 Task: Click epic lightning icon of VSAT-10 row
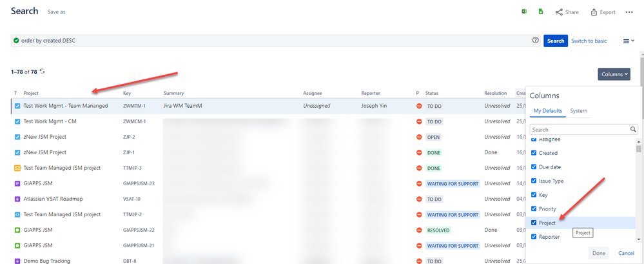pos(17,199)
